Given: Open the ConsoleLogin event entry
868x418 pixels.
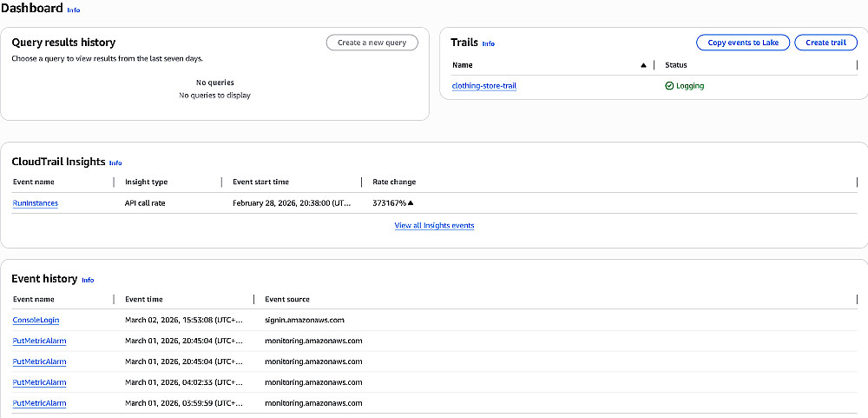Looking at the screenshot, I should (36, 320).
